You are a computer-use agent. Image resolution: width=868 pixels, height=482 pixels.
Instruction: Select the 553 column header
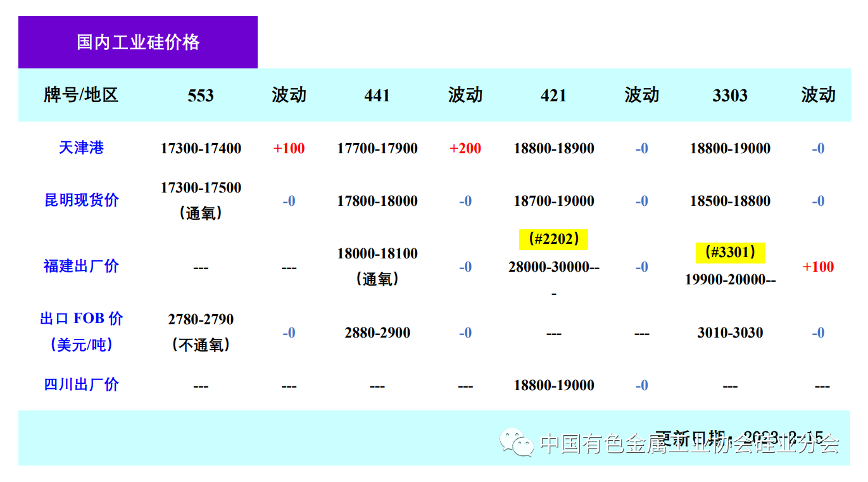(x=201, y=96)
